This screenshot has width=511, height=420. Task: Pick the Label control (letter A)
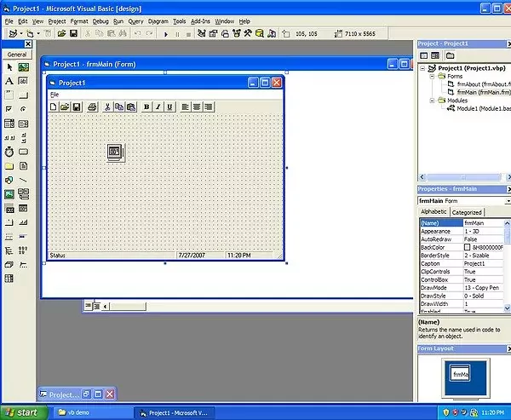pyautogui.click(x=9, y=81)
